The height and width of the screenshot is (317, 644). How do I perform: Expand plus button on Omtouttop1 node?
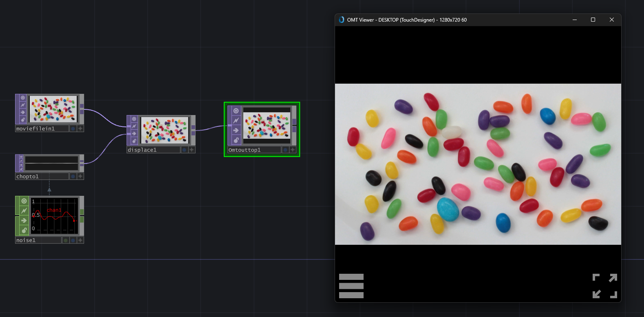(293, 150)
